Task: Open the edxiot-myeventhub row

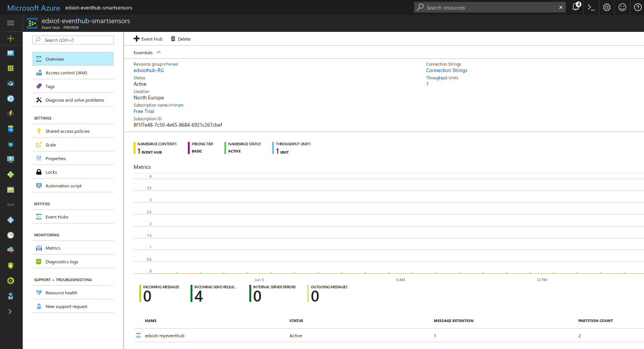Action: [389, 335]
